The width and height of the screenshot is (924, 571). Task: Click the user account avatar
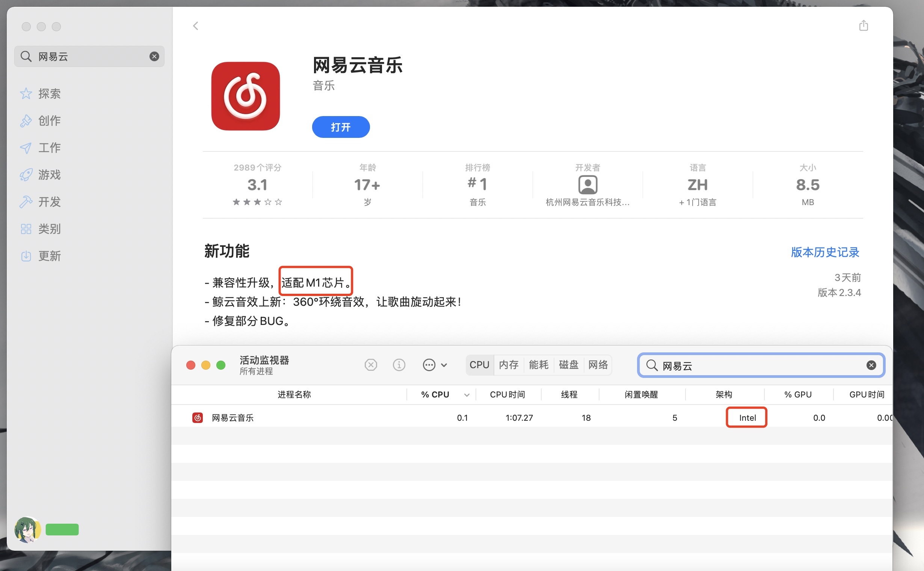tap(27, 529)
